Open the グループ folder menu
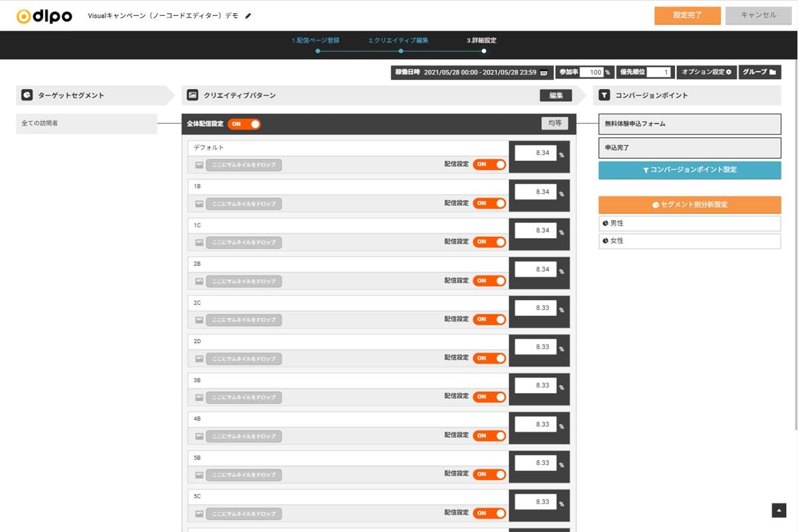798x532 pixels. 759,72
